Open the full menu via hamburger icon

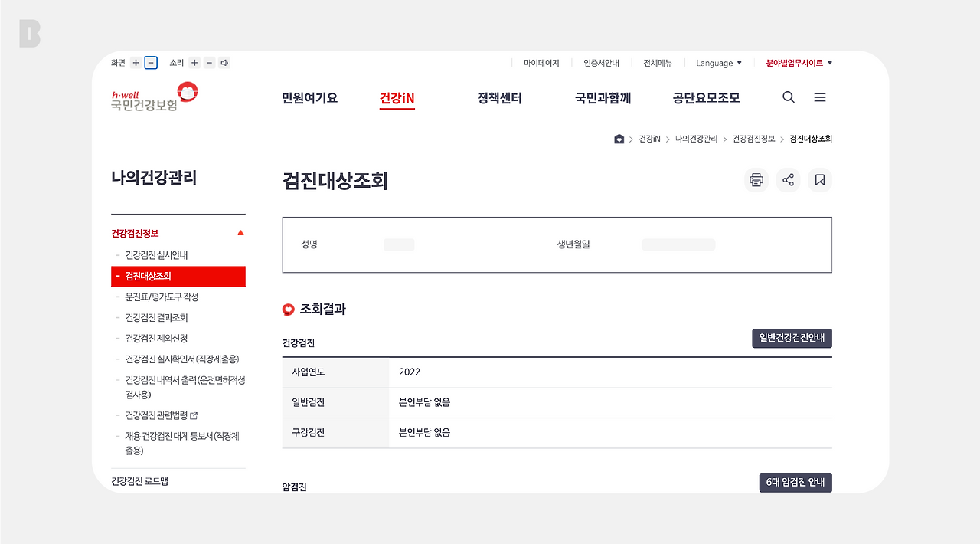819,97
